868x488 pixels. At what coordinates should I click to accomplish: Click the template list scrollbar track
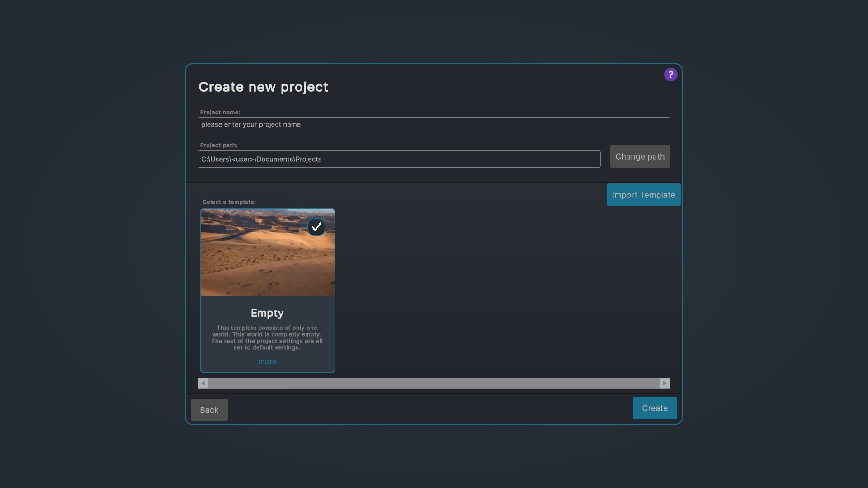(x=434, y=383)
